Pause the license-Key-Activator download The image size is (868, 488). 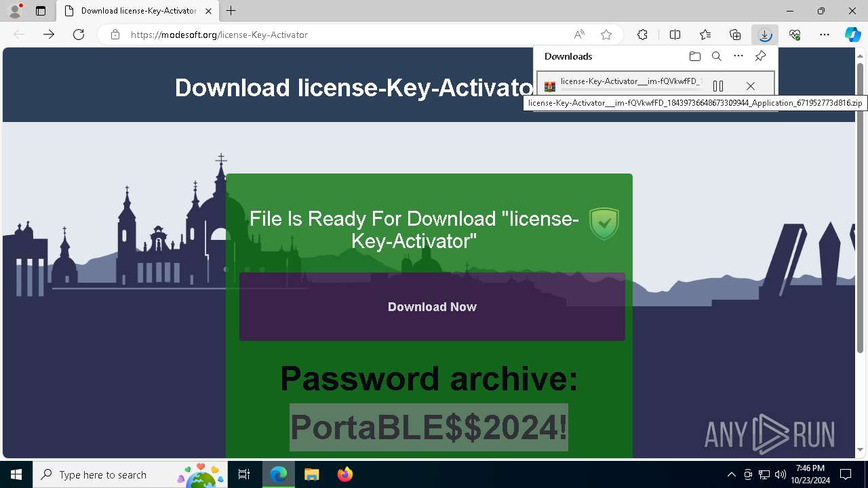[x=718, y=86]
